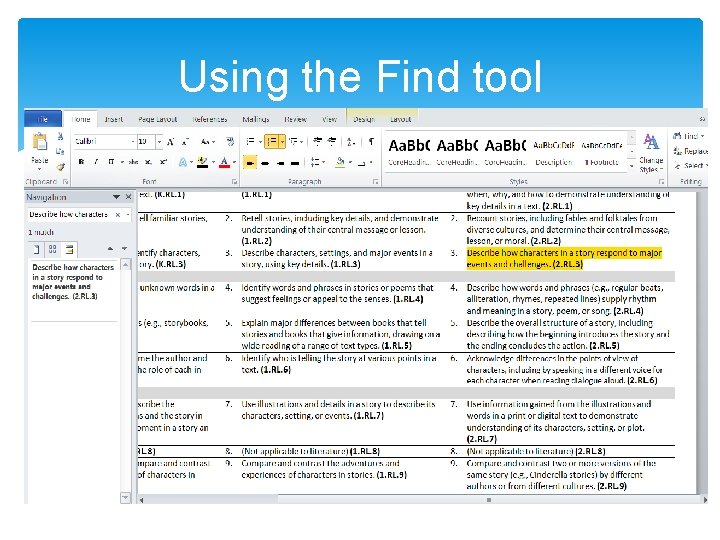
Task: Go to previous search result arrow
Action: point(110,248)
